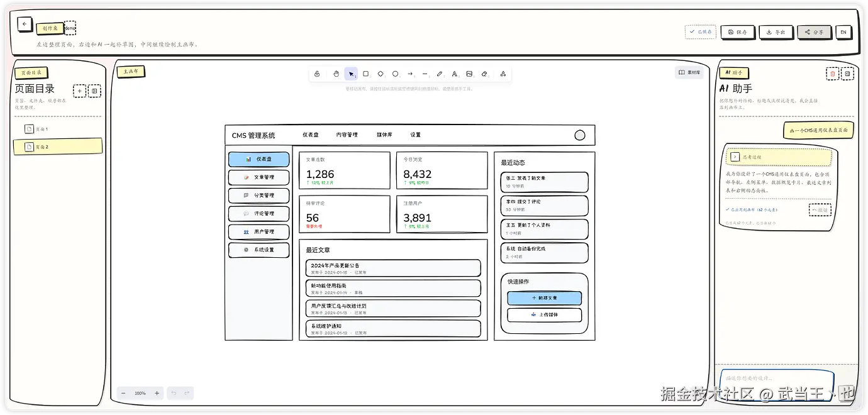Click the 导出 export button

point(776,32)
